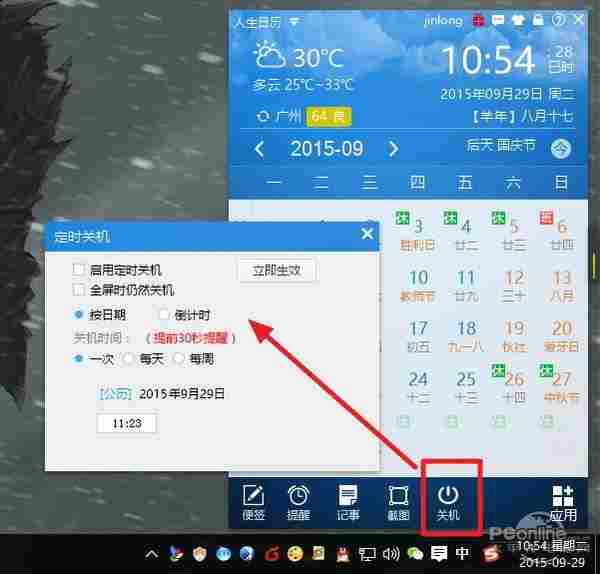Click the red badge icon beside jinlong

coord(477,20)
